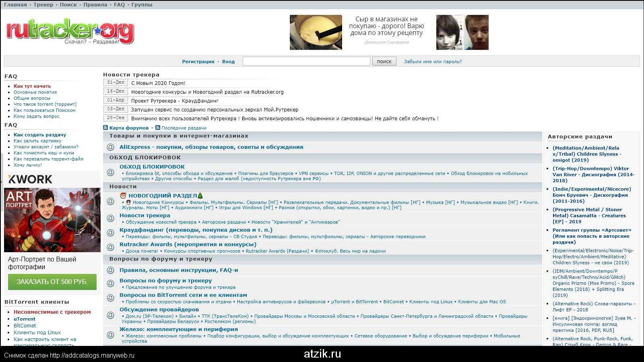Open Что такое torrent (торрент) link
644x362 pixels.
[x=45, y=104]
